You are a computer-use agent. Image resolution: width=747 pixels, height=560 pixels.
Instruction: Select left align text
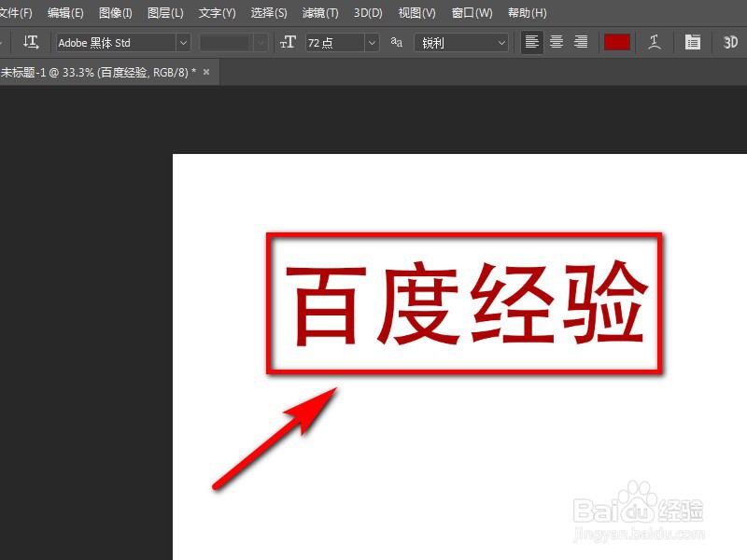coord(531,42)
